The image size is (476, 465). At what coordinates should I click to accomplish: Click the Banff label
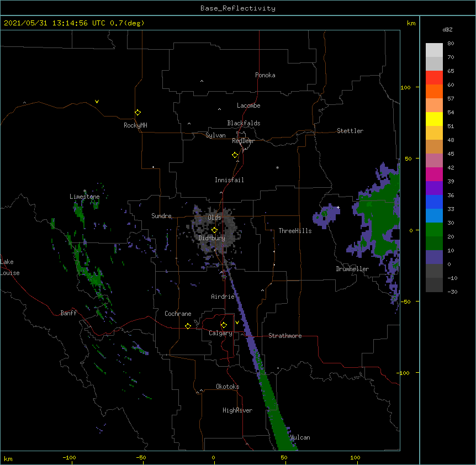pos(68,313)
